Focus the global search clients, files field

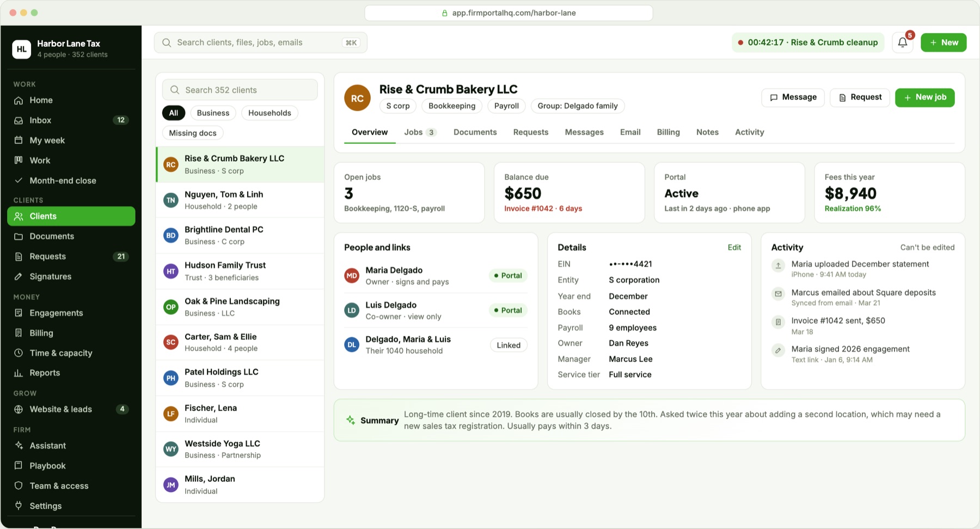click(x=261, y=42)
